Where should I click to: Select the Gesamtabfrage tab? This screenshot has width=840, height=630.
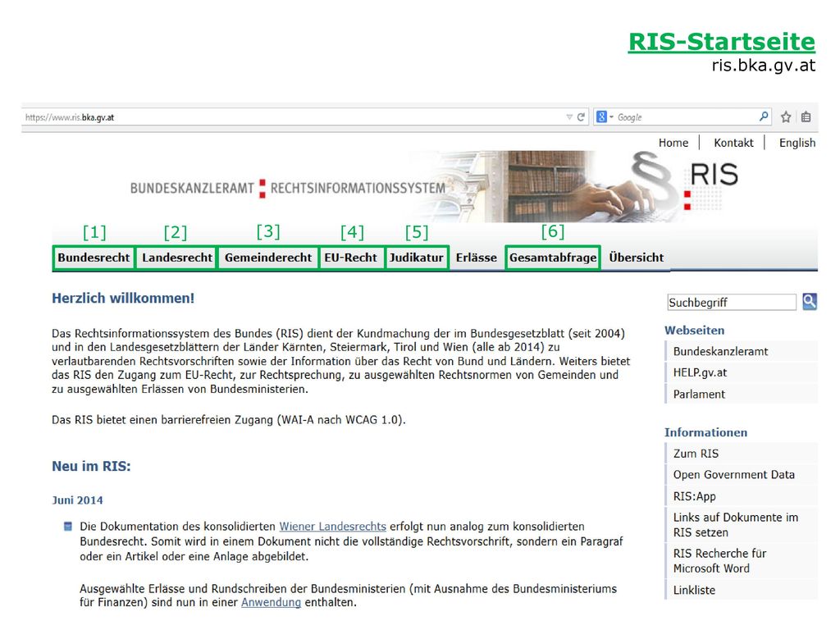coord(553,258)
